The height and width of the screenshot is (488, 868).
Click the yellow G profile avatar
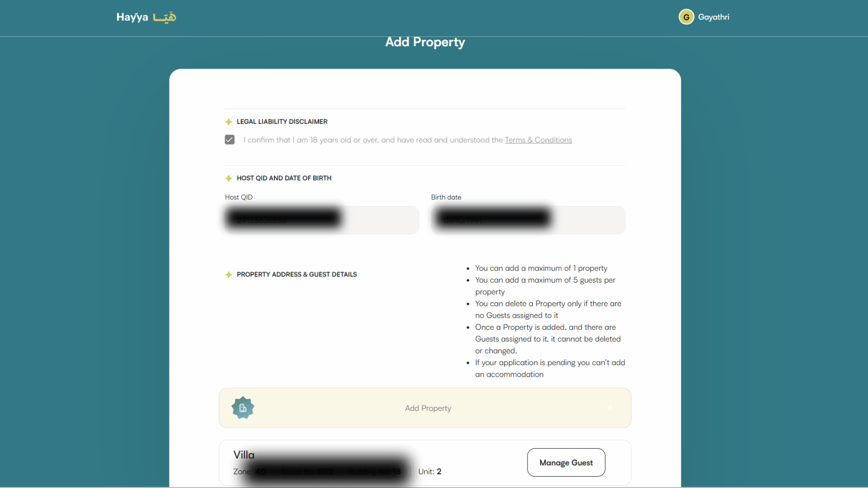686,17
